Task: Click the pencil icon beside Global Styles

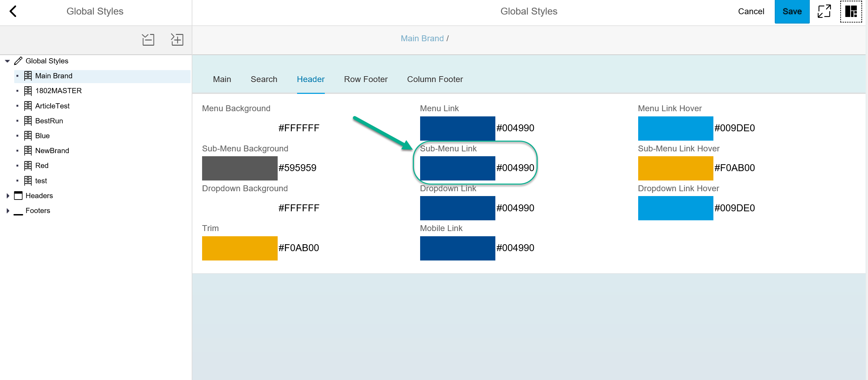Action: tap(18, 61)
